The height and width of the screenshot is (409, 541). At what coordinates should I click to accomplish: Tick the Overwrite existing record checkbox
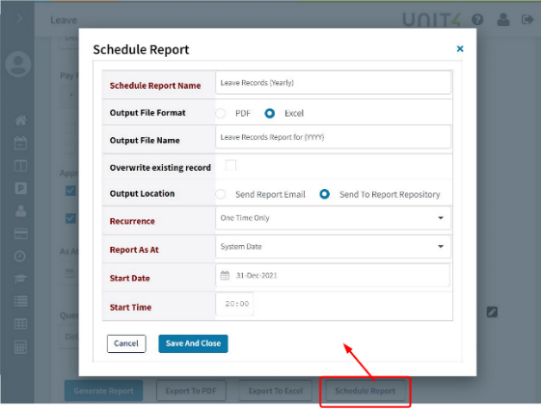coord(231,165)
